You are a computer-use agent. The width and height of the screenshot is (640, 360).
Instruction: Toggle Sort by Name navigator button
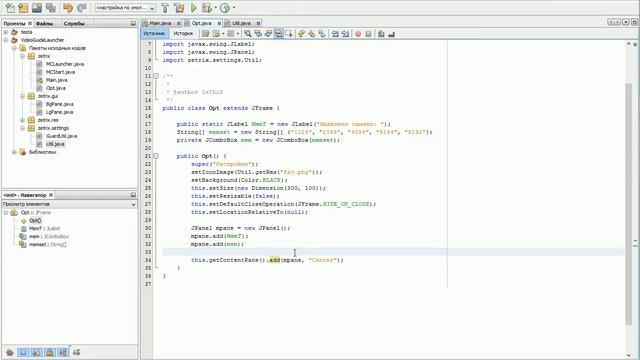(63, 352)
